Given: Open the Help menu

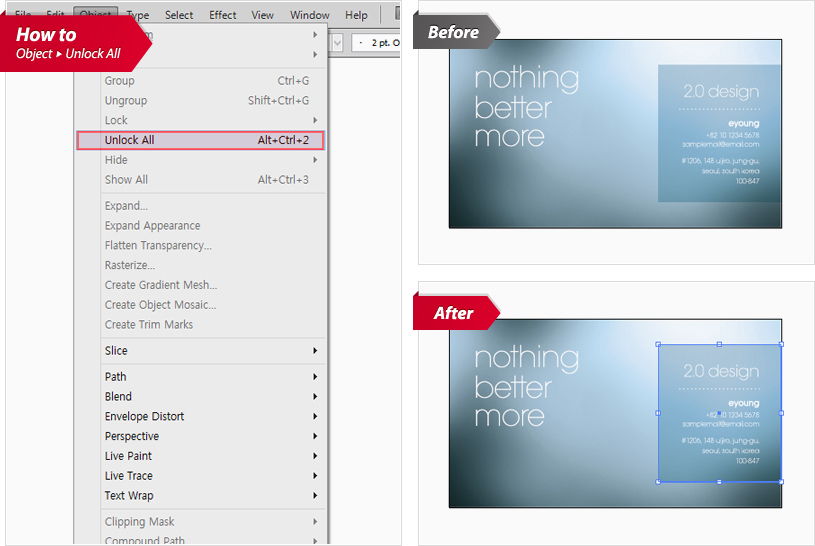Looking at the screenshot, I should [x=356, y=15].
